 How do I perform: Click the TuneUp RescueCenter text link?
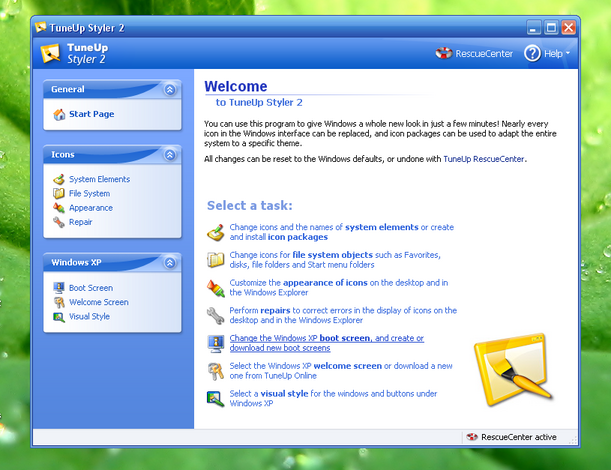484,159
